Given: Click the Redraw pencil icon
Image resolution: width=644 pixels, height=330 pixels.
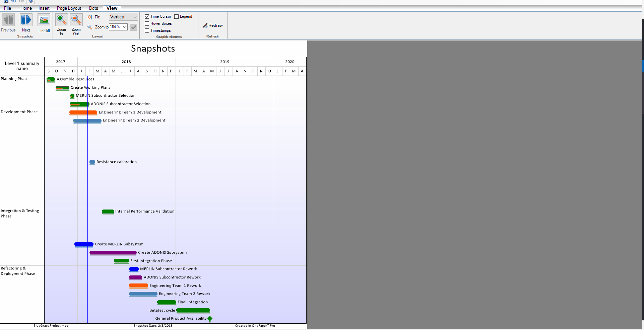Looking at the screenshot, I should [205, 25].
